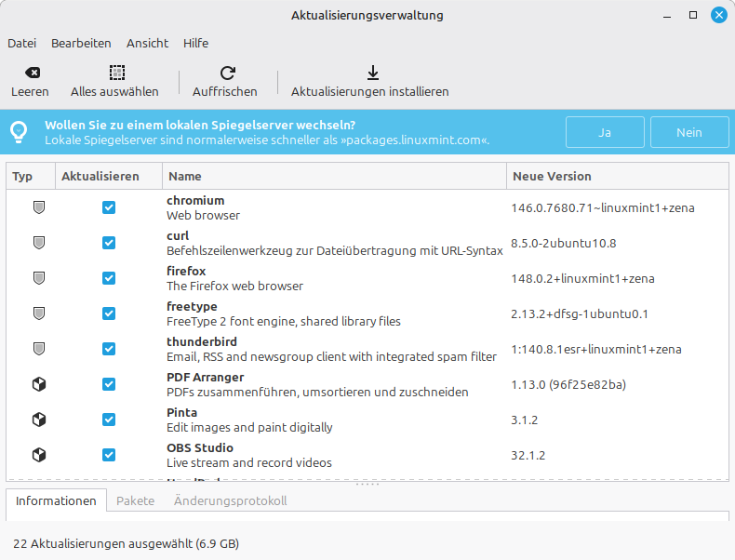Click Nein to dismiss the mirror prompt
Viewport: 735px width, 560px height.
pos(689,132)
